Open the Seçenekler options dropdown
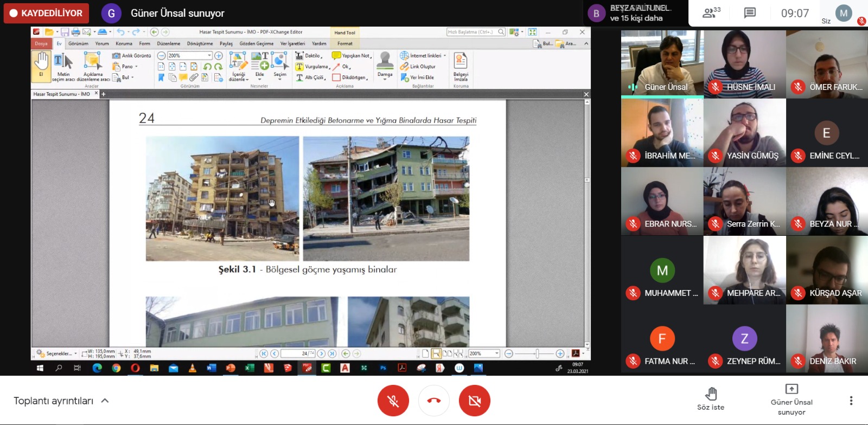Image resolution: width=868 pixels, height=425 pixels. [x=56, y=353]
